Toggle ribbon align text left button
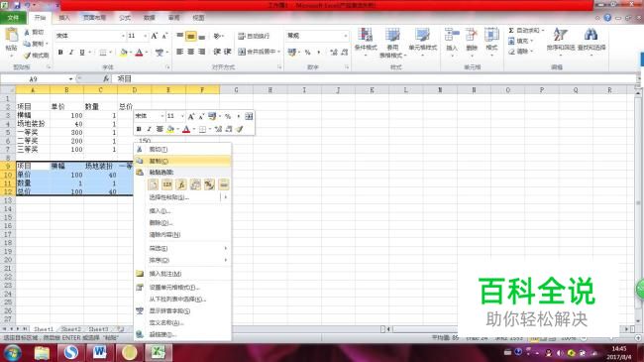644x362 pixels. click(180, 52)
